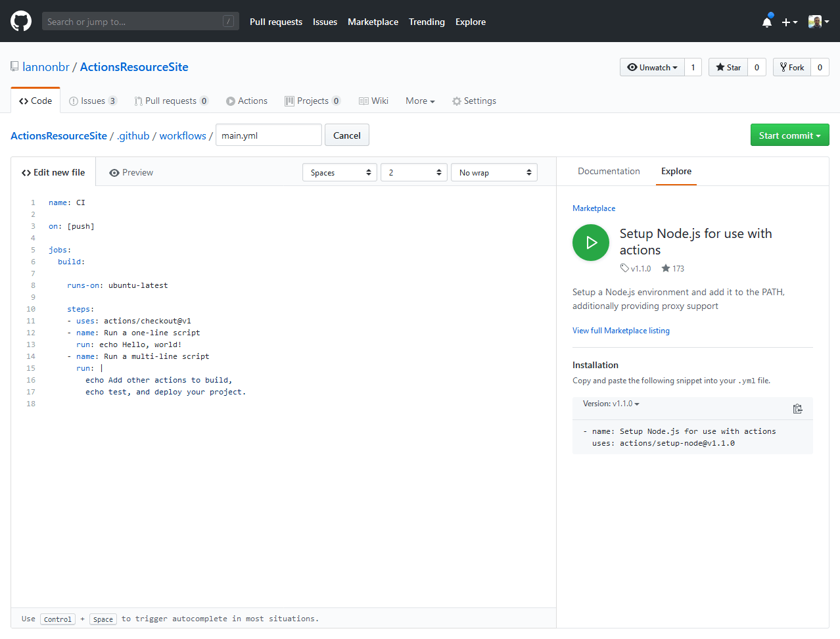Switch to the Preview tab
840x639 pixels.
click(x=131, y=172)
